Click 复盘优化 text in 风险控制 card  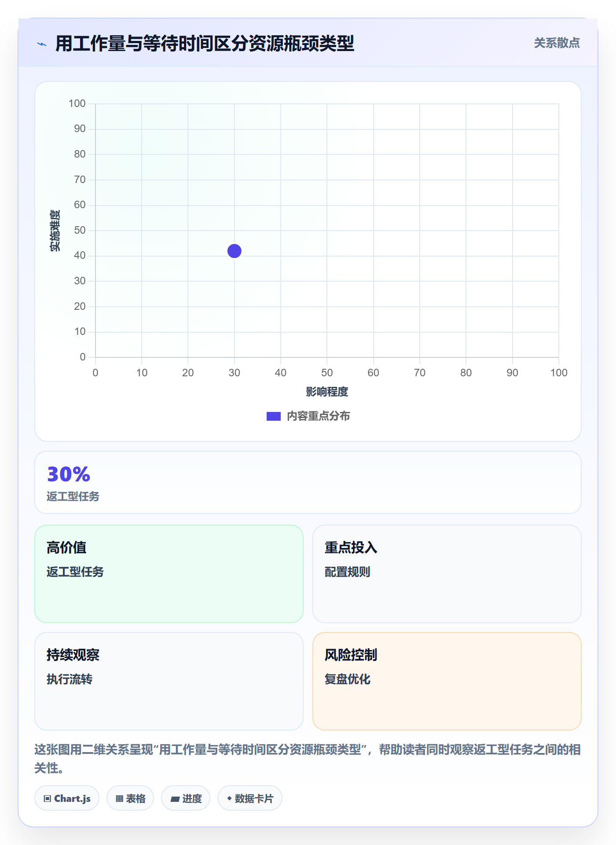(348, 679)
